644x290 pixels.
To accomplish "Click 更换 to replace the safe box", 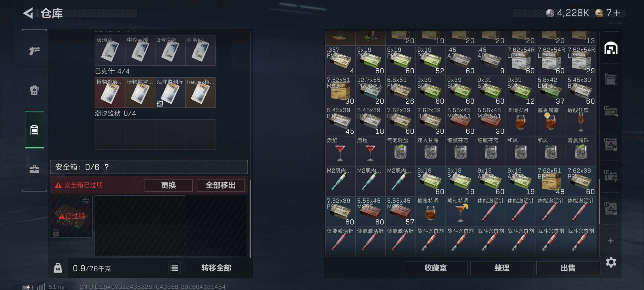I will tap(169, 185).
